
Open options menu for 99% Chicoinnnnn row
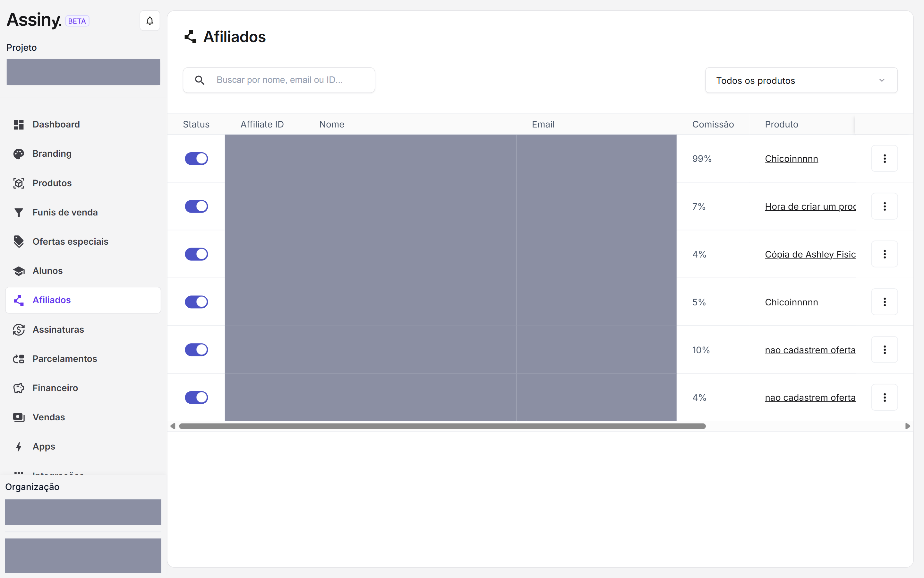[x=884, y=159]
